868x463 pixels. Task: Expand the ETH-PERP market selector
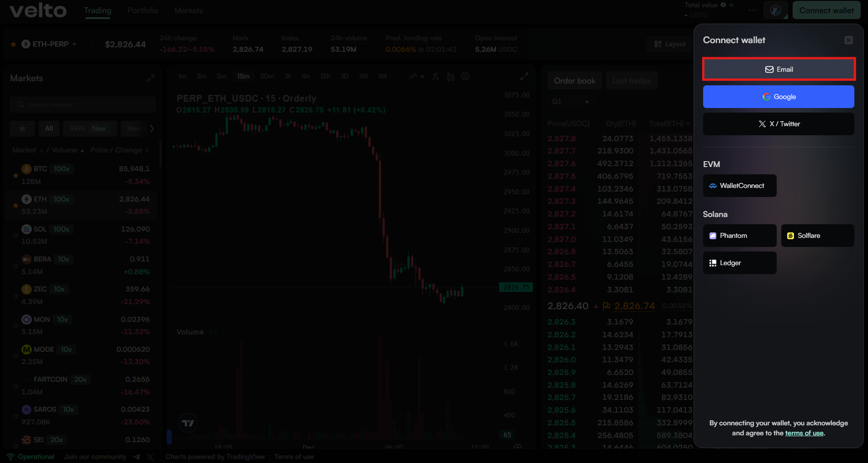click(x=74, y=44)
